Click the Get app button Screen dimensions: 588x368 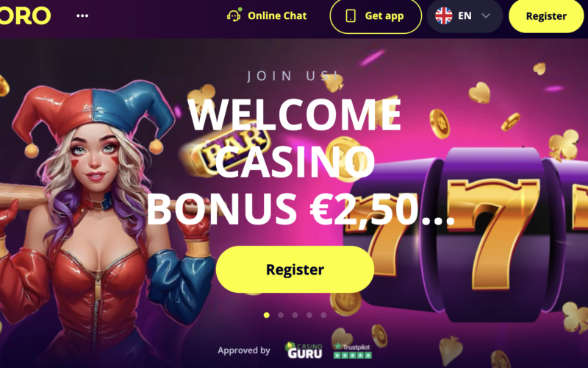point(376,16)
